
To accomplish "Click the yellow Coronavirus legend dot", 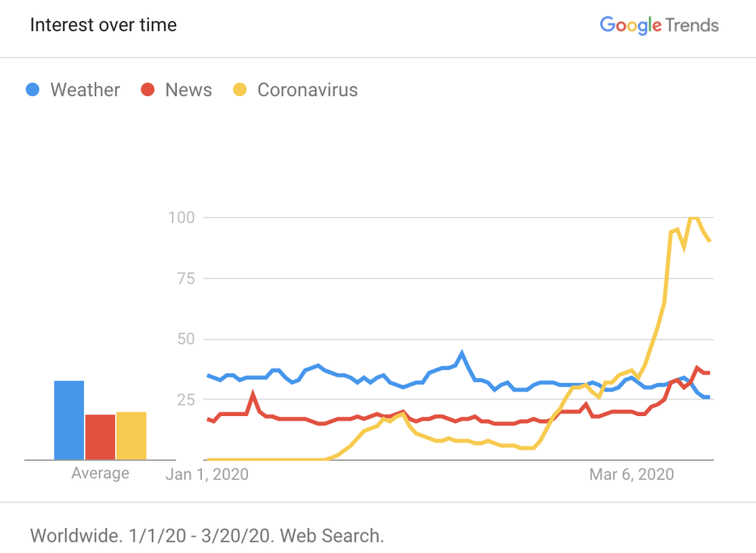I will click(240, 90).
